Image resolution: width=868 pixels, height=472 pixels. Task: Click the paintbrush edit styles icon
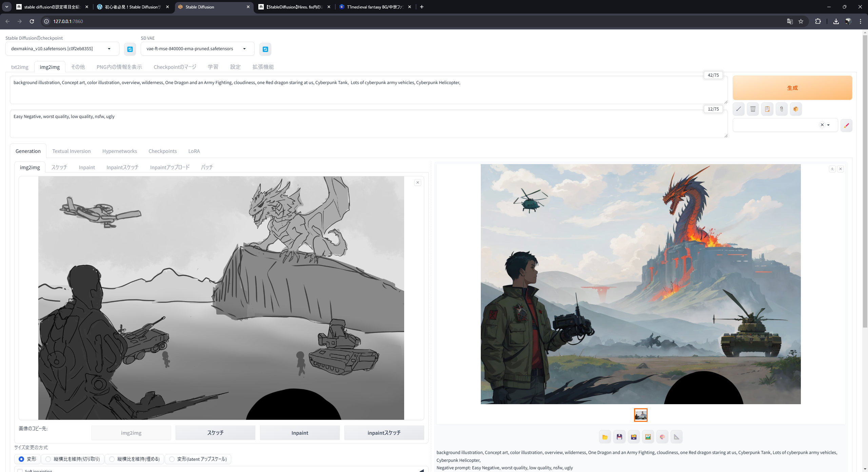[x=846, y=125]
